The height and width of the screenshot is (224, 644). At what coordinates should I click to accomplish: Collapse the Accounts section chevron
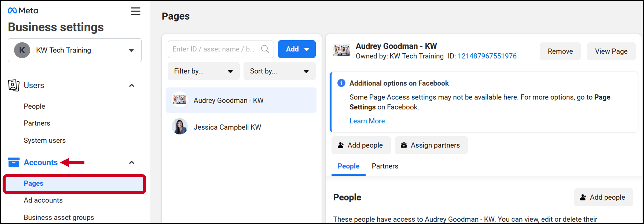[132, 162]
